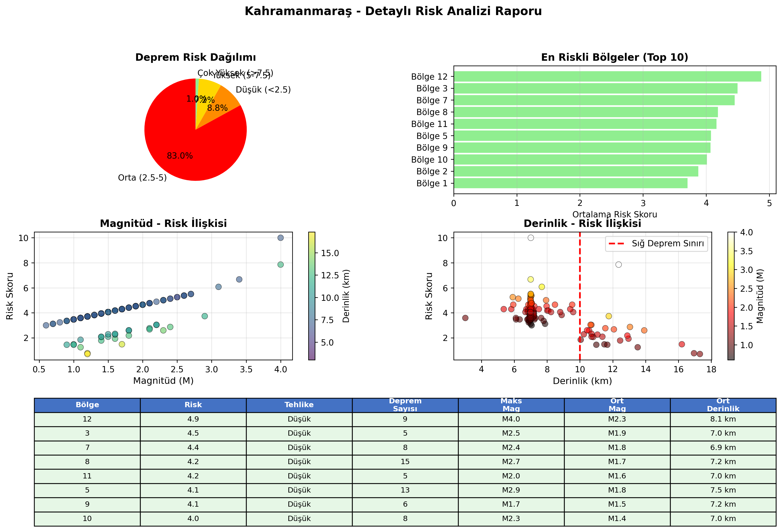The image size is (782, 532).
Task: Select the green bar for Bölge 11
Action: [x=585, y=124]
